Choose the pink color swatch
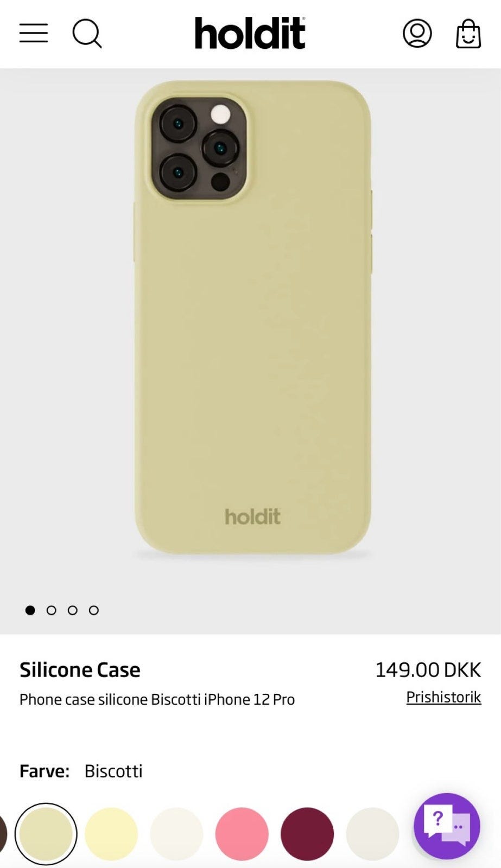Viewport: 501px width, 868px height. 242,834
